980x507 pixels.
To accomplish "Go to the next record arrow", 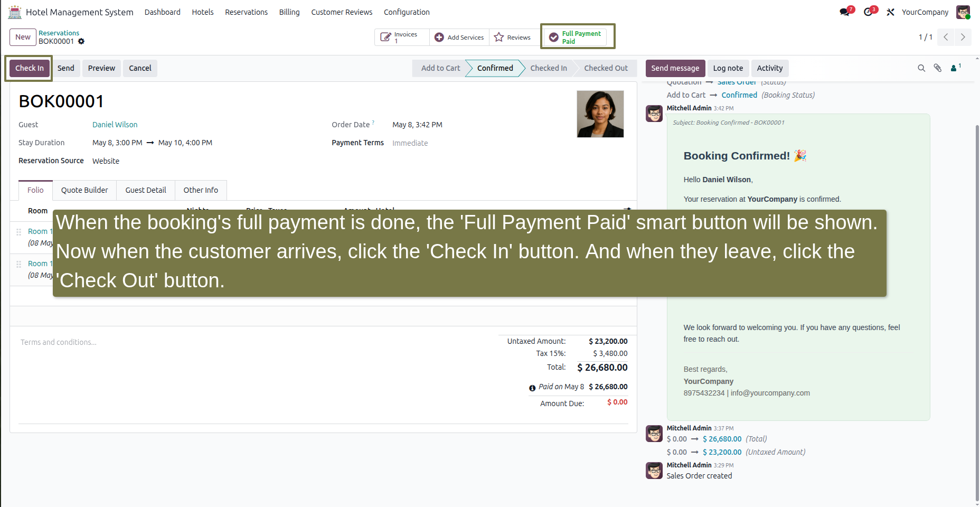I will click(x=963, y=37).
